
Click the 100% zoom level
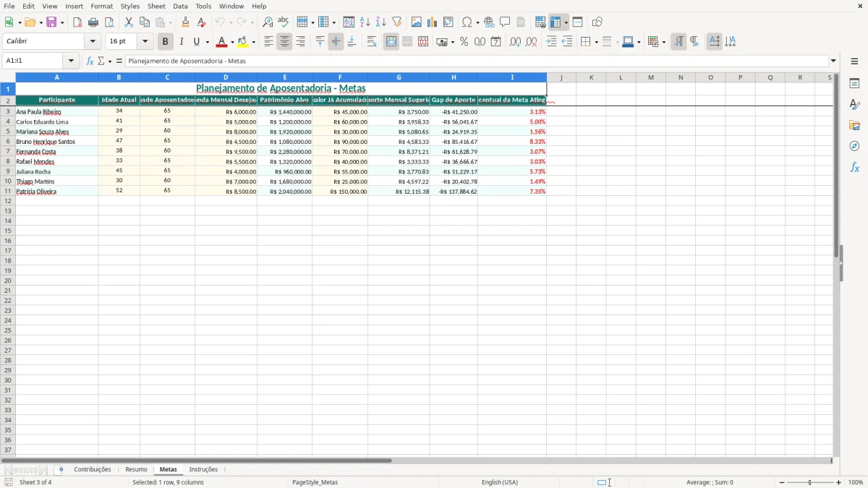[x=856, y=482]
